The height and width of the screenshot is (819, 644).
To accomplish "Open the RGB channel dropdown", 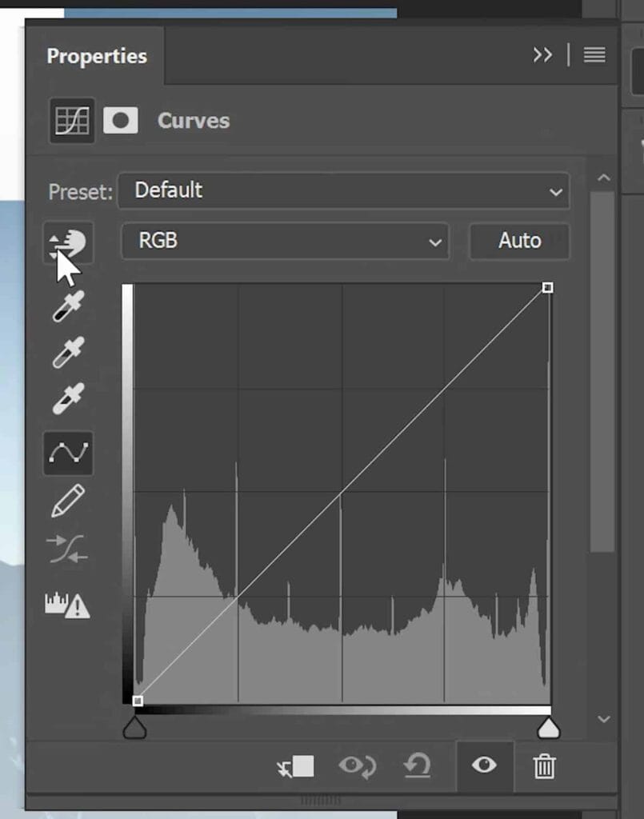I will click(x=284, y=242).
